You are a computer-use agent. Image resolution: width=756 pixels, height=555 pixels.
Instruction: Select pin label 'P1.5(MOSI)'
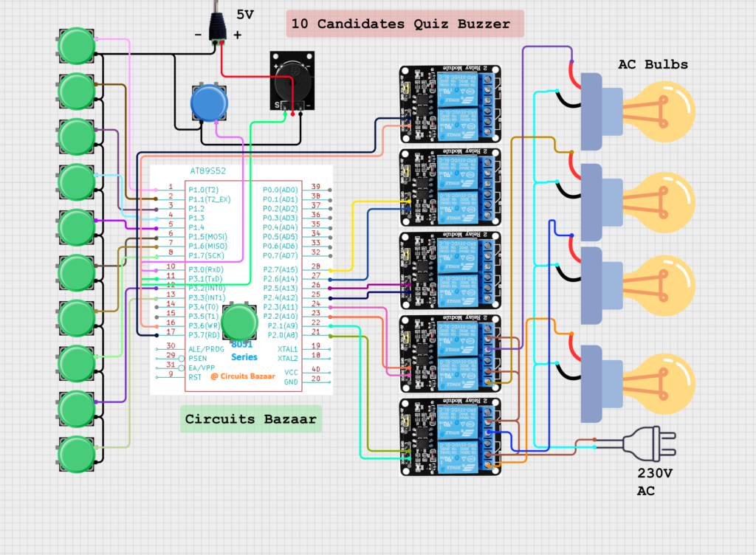coord(207,237)
